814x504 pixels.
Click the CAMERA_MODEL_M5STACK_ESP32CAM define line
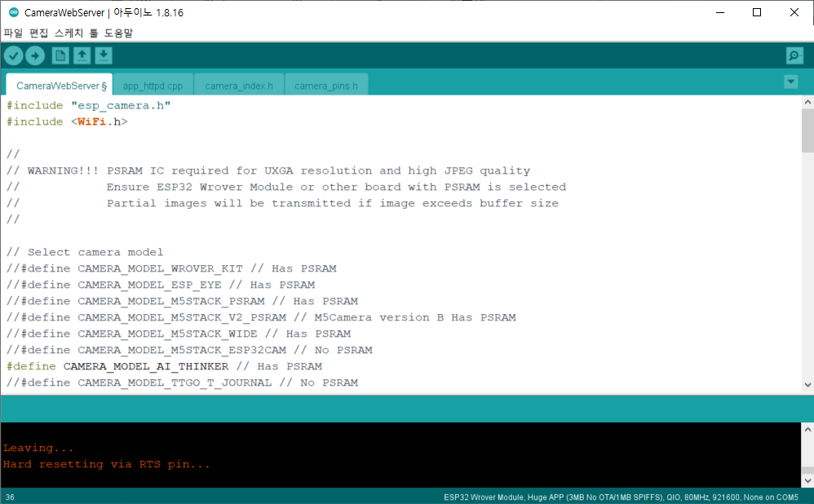(x=189, y=350)
